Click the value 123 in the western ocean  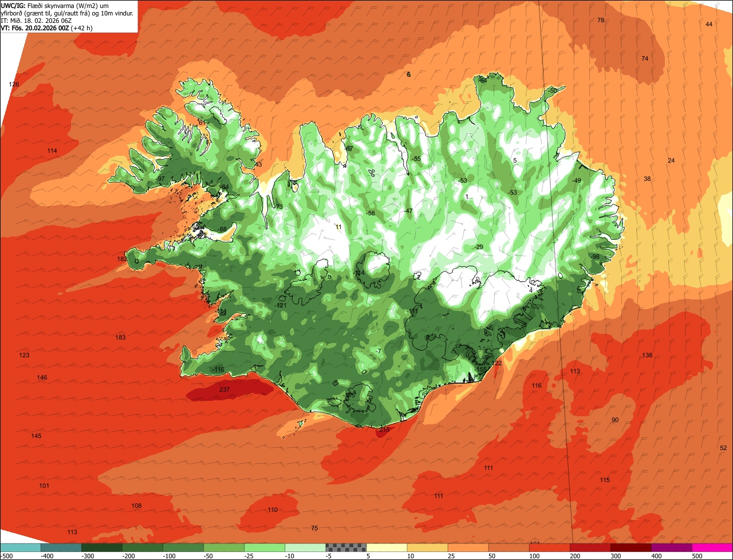point(24,355)
